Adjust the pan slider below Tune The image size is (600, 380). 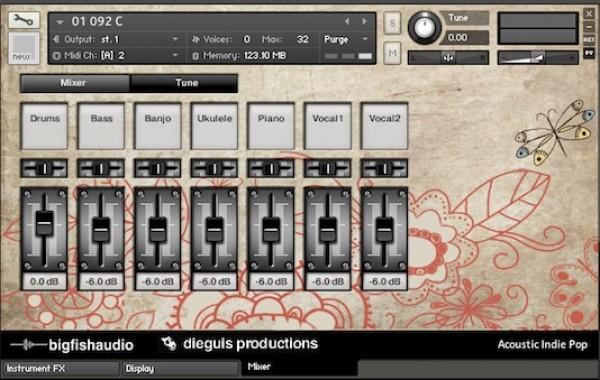coord(448,57)
